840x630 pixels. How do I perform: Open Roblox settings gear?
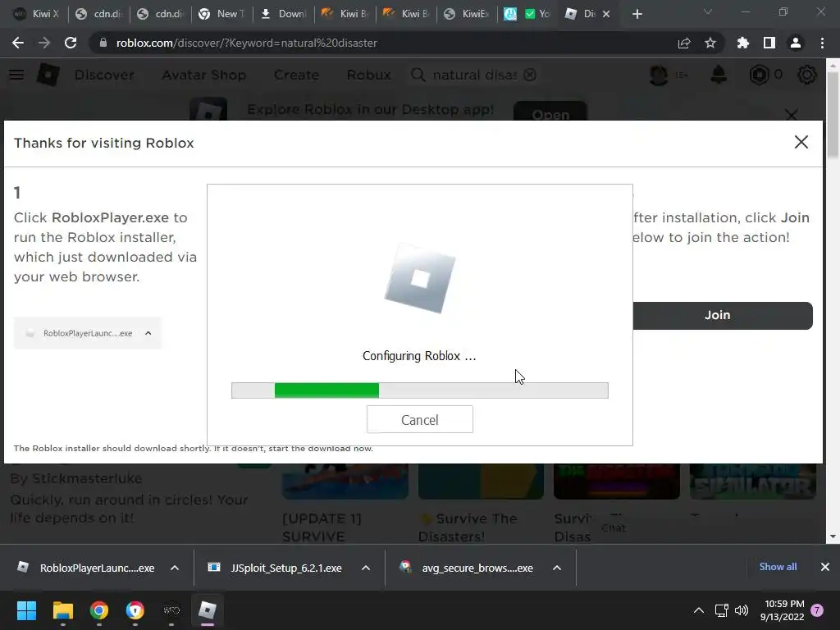[807, 75]
